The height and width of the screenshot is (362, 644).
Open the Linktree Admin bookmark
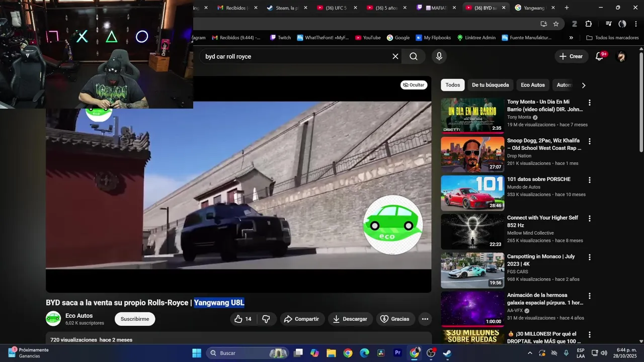[476, 38]
